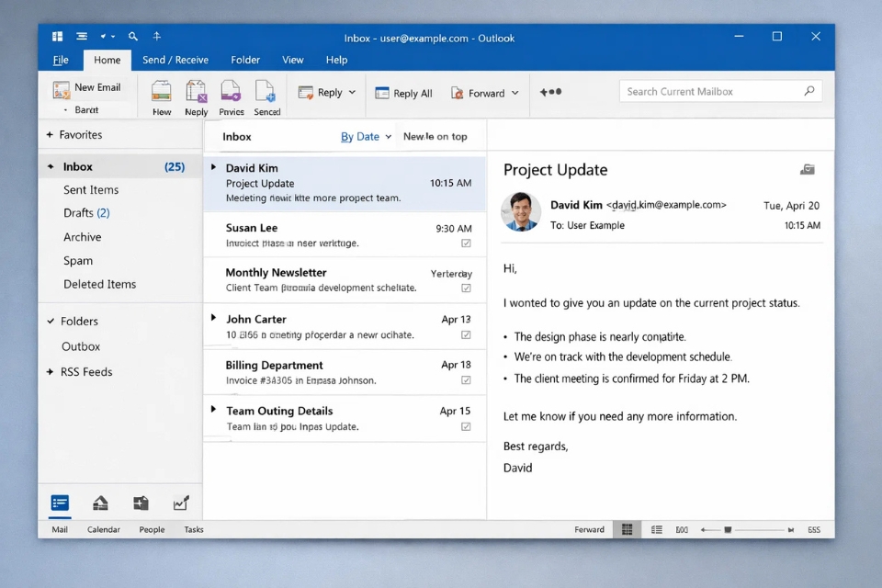Open the Forward dropdown arrow

click(514, 92)
